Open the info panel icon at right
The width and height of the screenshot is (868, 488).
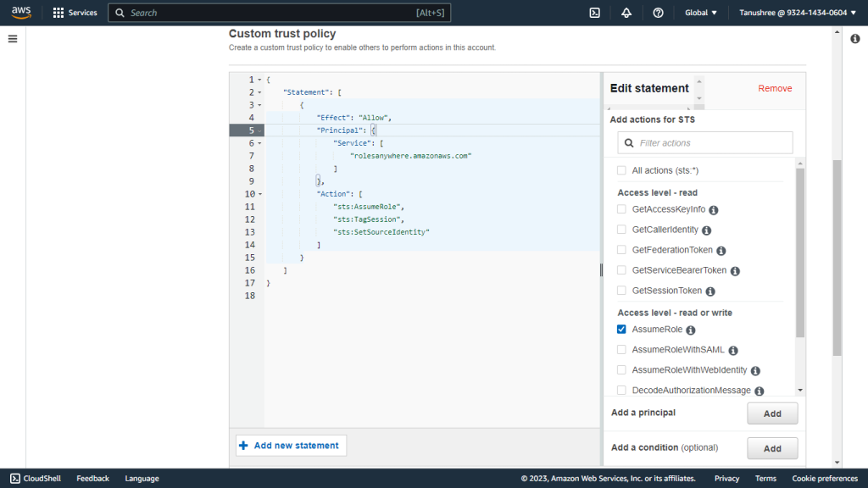[x=854, y=39]
